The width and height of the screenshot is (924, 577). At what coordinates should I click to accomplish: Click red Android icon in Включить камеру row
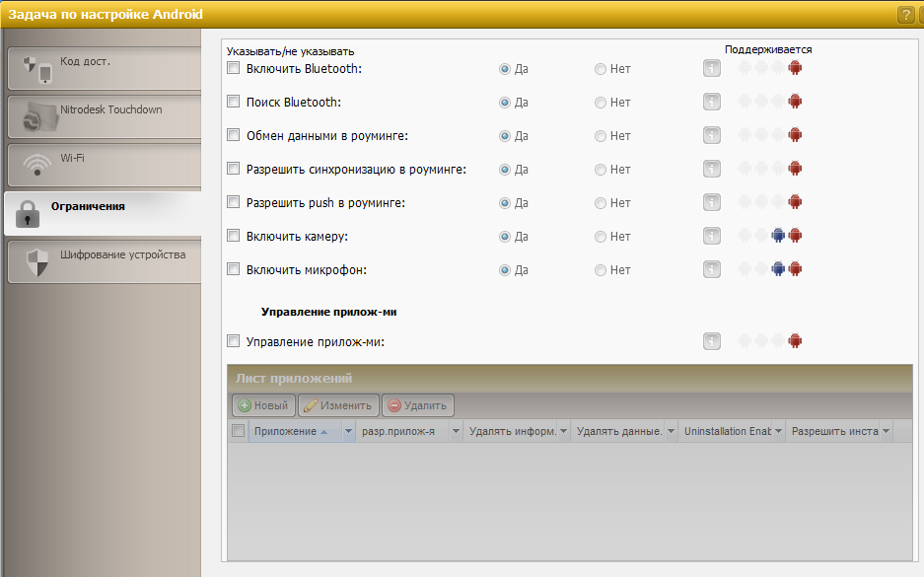[795, 236]
